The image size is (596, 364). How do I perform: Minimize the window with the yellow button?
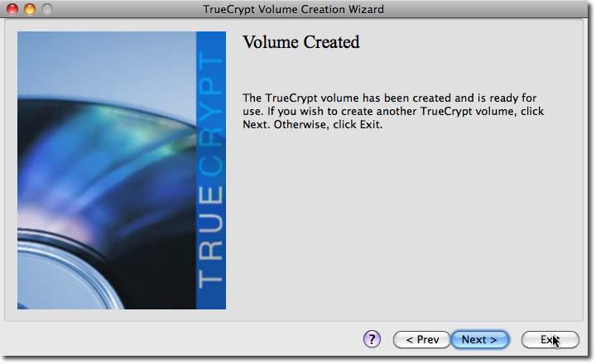30,9
